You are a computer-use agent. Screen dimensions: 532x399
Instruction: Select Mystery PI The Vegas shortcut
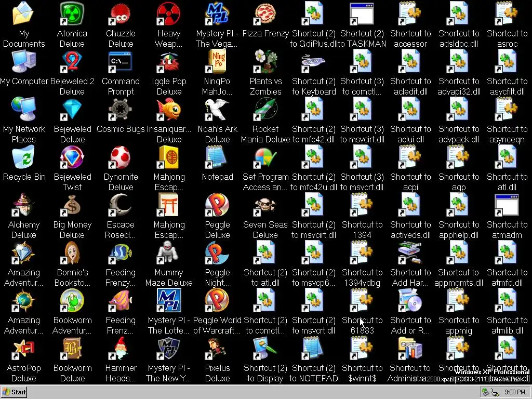217,13
